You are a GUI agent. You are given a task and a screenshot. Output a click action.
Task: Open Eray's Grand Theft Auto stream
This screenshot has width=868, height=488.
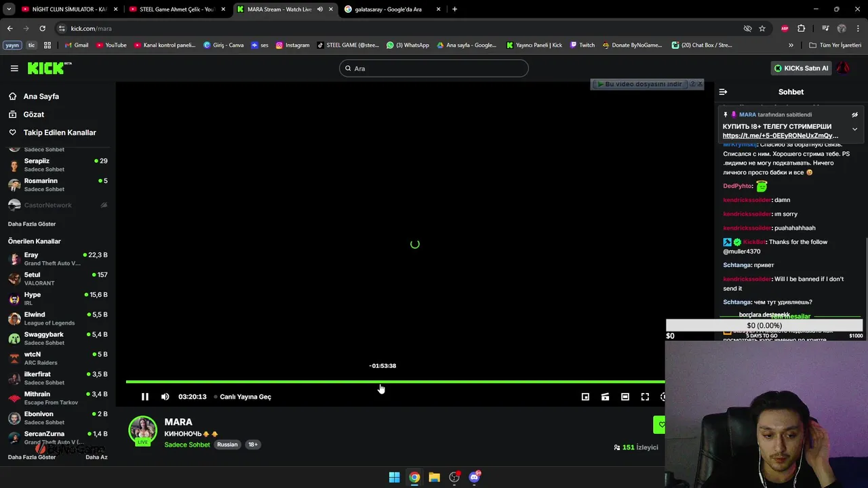(58, 259)
